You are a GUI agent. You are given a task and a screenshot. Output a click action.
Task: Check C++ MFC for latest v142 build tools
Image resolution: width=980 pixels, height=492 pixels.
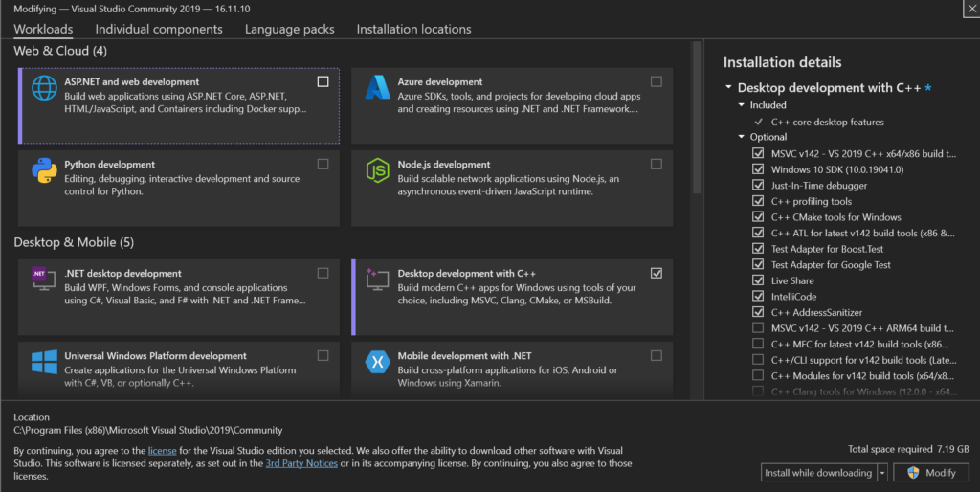[758, 344]
